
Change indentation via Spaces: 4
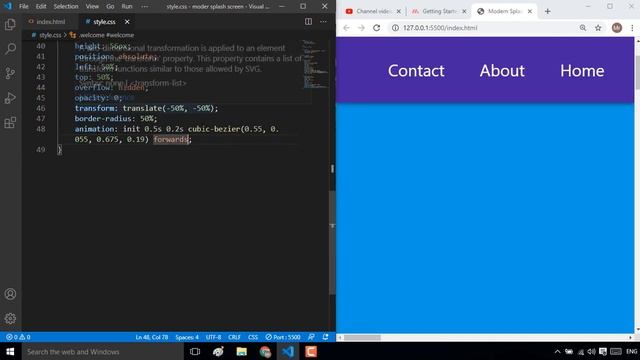click(x=187, y=337)
